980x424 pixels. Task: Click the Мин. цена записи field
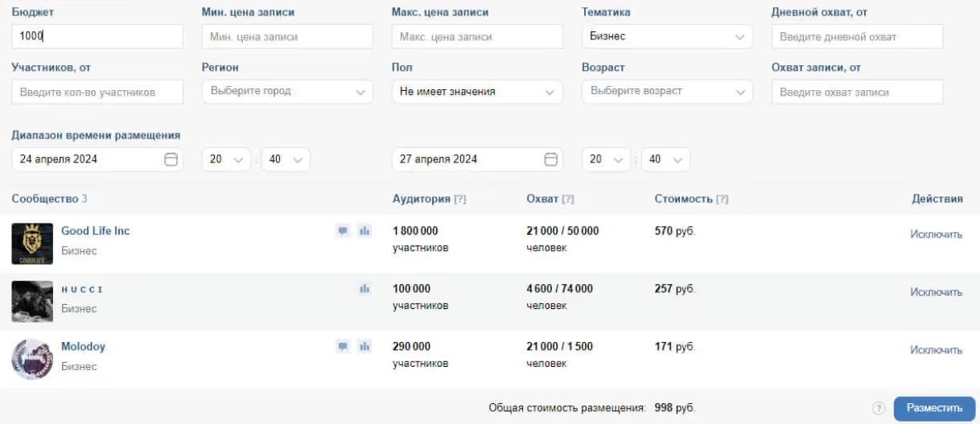pyautogui.click(x=286, y=36)
